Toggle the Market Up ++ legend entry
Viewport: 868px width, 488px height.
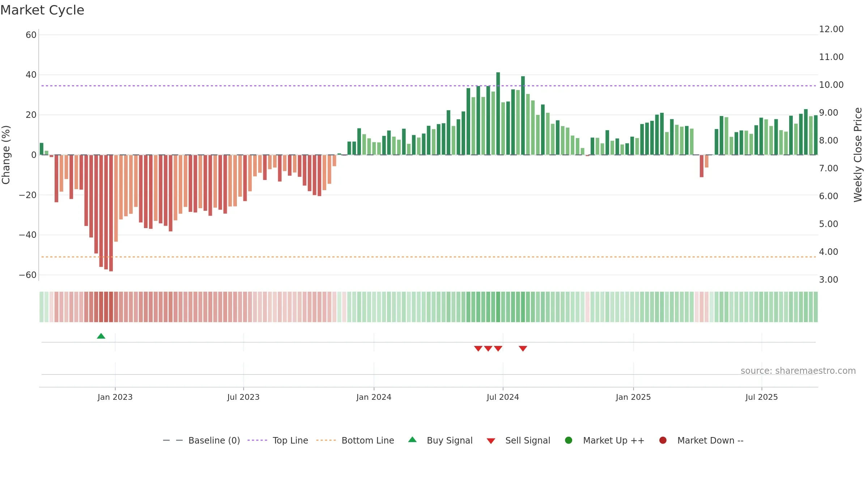click(605, 440)
